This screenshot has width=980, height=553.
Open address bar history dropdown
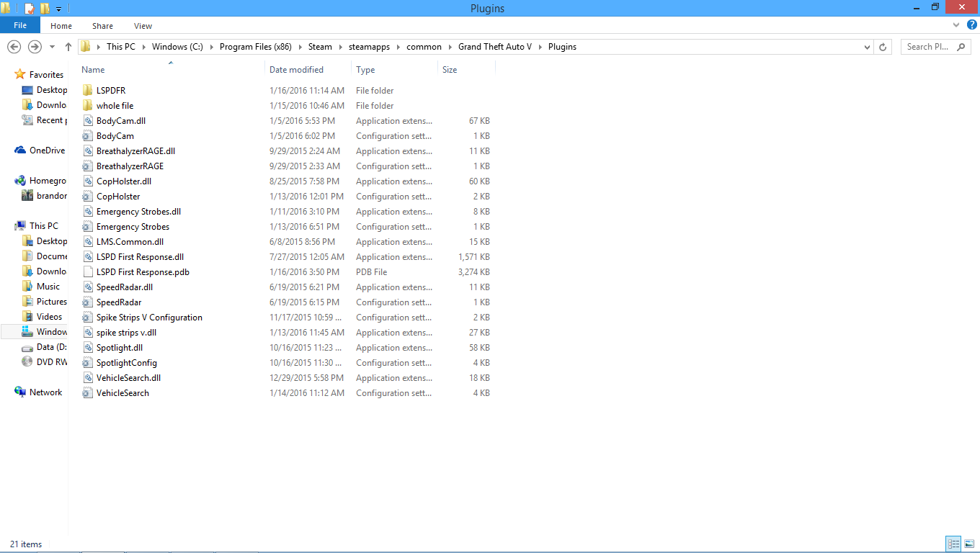[x=867, y=47]
